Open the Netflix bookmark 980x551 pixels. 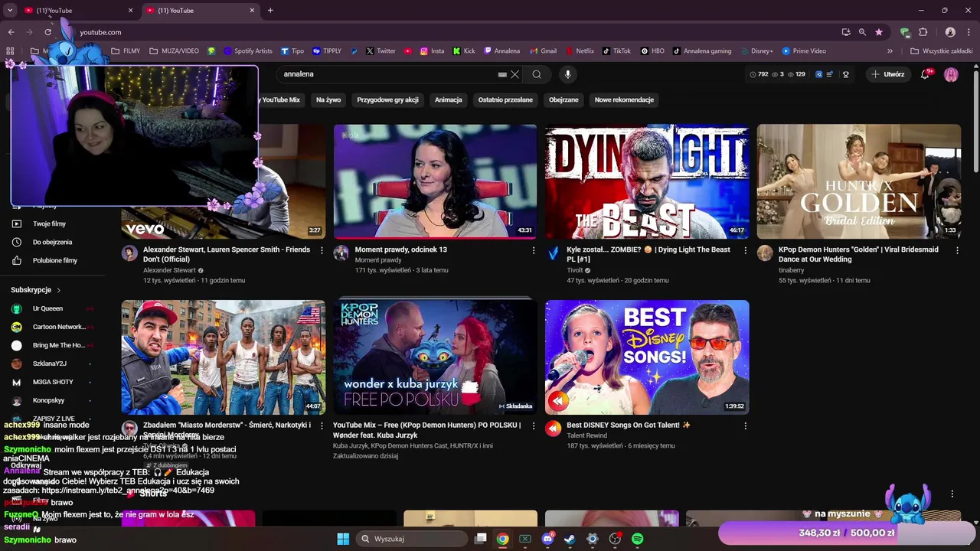pyautogui.click(x=579, y=51)
